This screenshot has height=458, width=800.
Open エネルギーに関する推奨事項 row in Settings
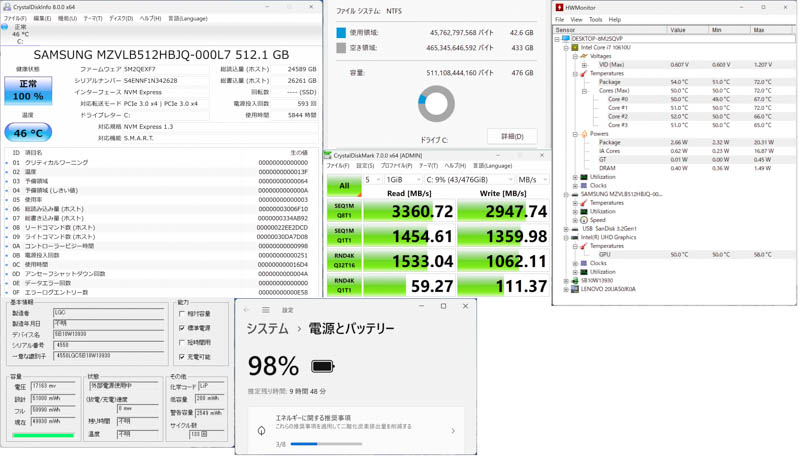point(356,429)
